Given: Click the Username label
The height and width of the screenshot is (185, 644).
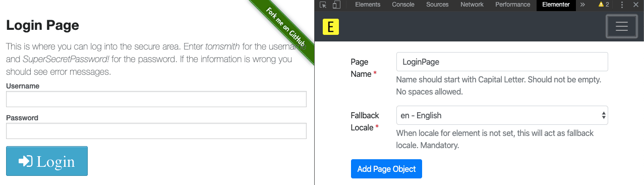Looking at the screenshot, I should point(23,86).
